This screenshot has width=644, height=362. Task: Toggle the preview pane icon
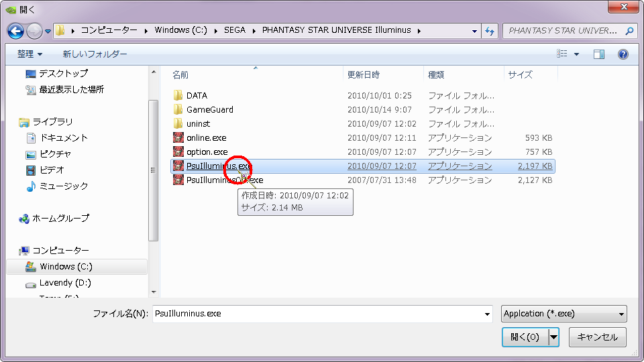point(599,54)
